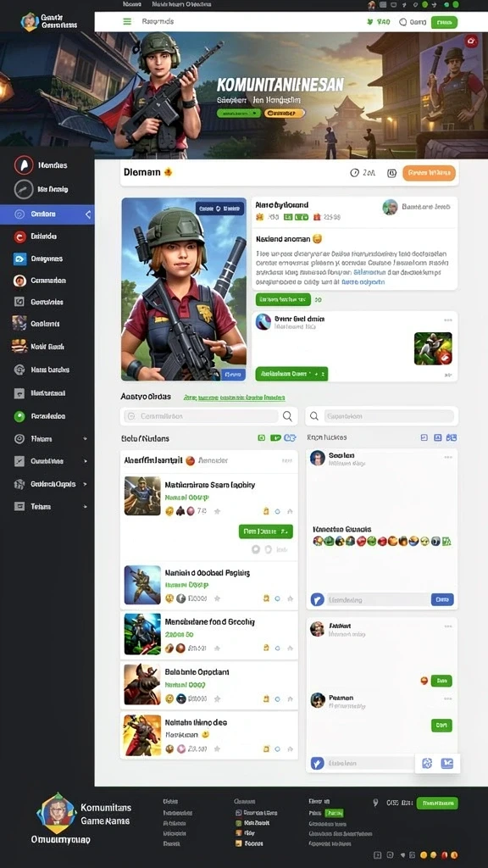Click the location pin icon in footer
This screenshot has width=488, height=868.
pos(375,803)
